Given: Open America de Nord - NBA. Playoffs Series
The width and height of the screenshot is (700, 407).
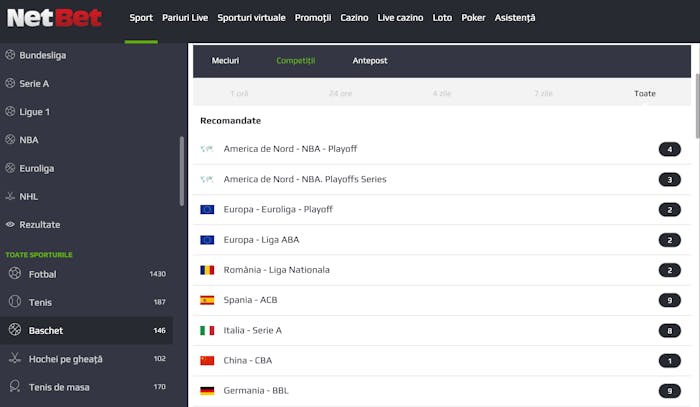Looking at the screenshot, I should pos(442,179).
